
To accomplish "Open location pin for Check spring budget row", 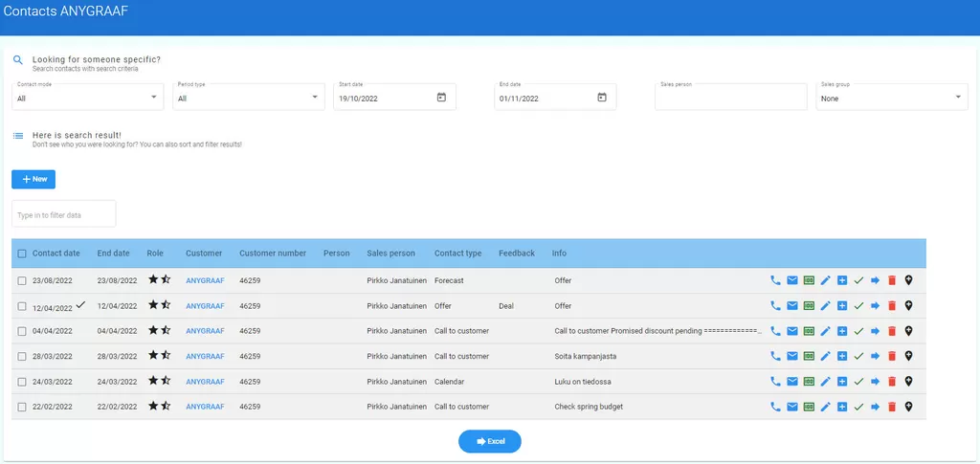I will click(x=909, y=407).
